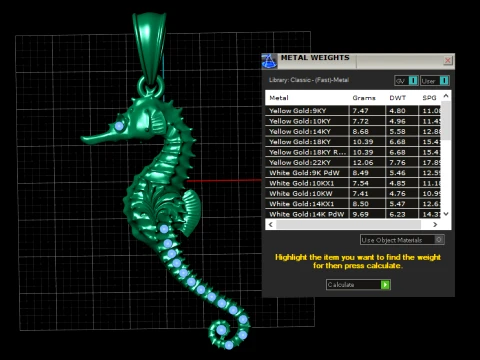Select the seahorse eye gemstone

click(119, 126)
